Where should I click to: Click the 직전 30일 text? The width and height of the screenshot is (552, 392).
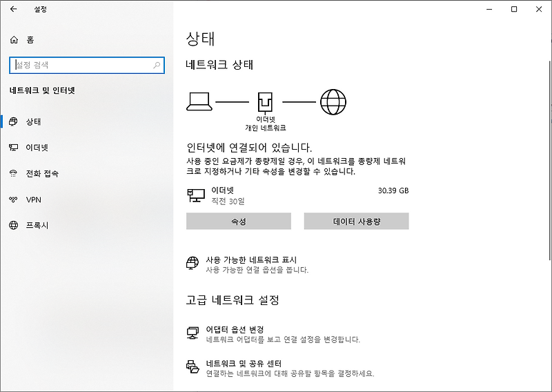click(228, 201)
